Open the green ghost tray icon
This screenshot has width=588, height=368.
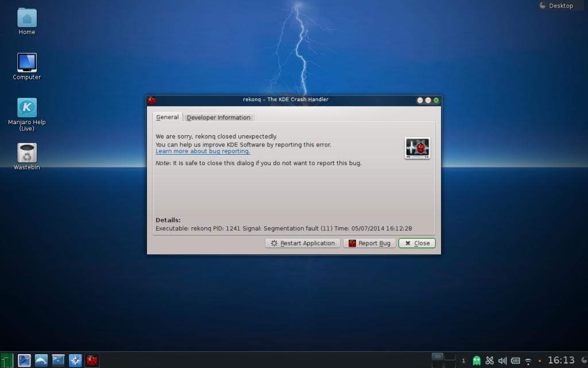click(477, 361)
